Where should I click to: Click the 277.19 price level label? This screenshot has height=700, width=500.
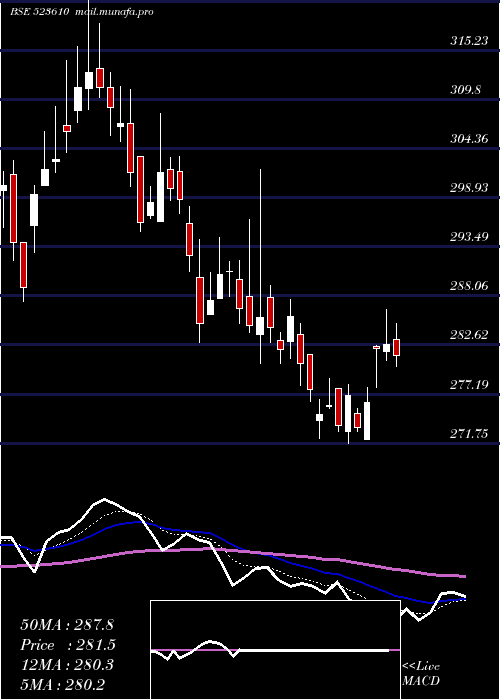click(469, 384)
